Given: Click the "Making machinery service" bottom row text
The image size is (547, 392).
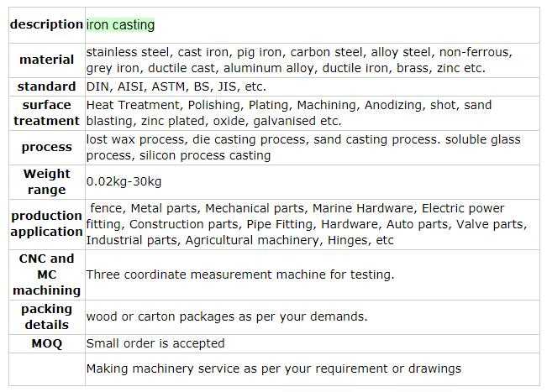Looking at the screenshot, I should click(273, 368).
